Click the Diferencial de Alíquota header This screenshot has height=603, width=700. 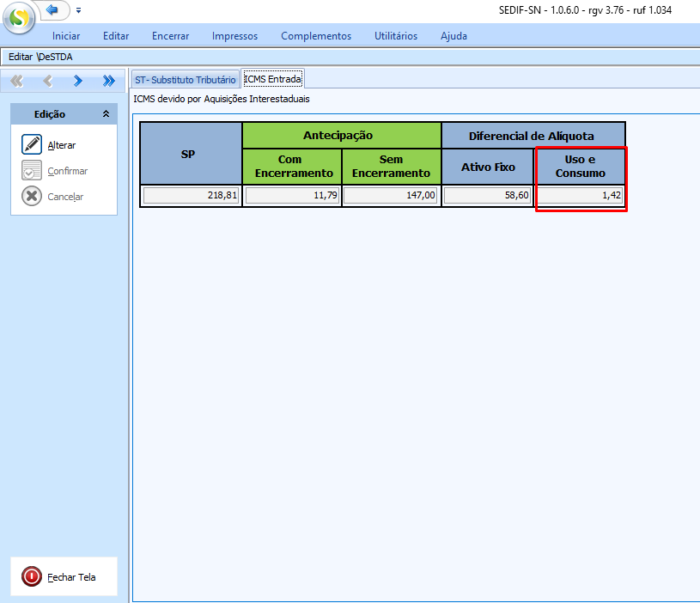click(532, 136)
